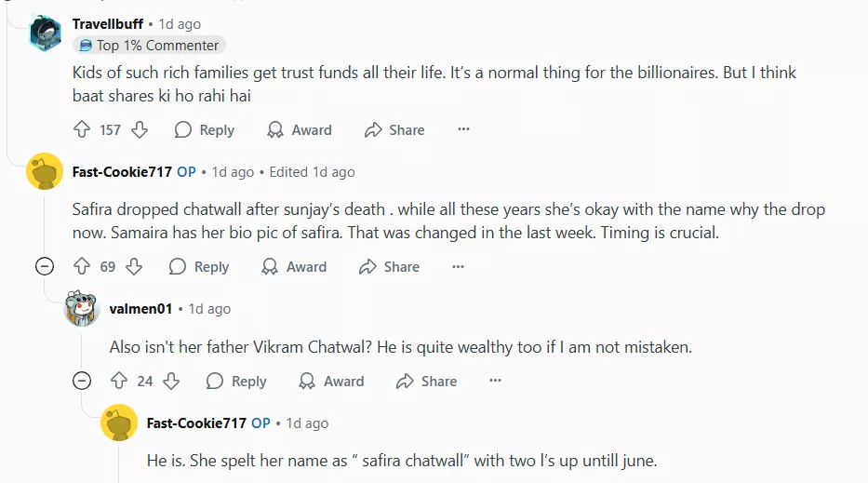Open more options on valmen01's comment
868x483 pixels.
coord(495,382)
